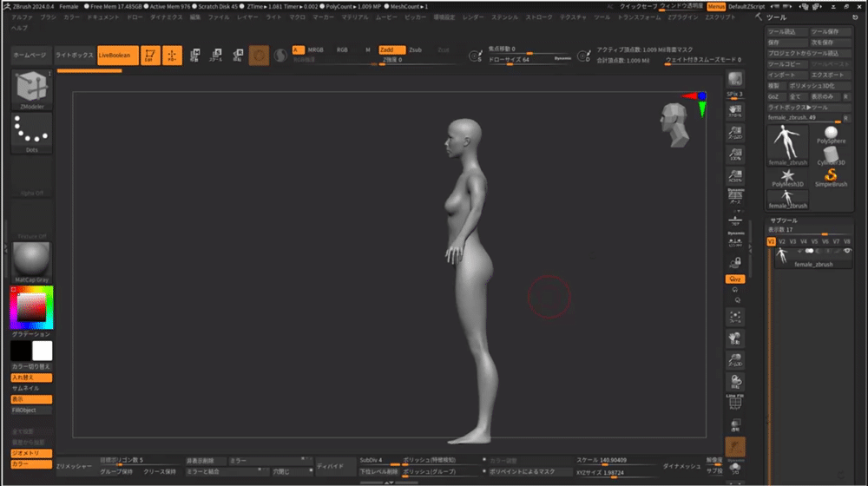Open the アルファ (Alpha) menu

click(x=23, y=17)
